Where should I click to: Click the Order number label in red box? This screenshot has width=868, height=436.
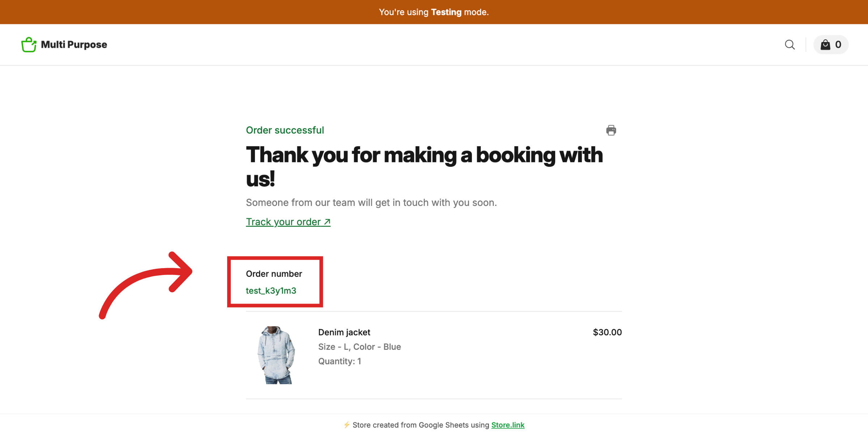coord(274,274)
